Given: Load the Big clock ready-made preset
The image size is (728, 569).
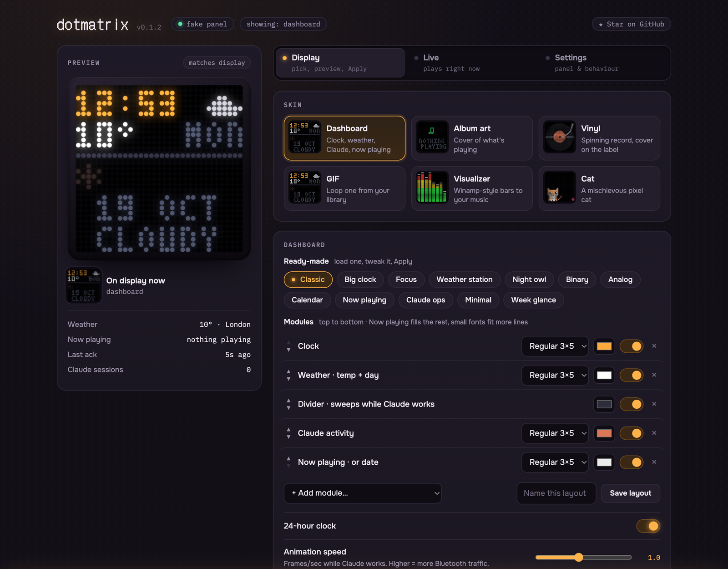Looking at the screenshot, I should (x=360, y=279).
